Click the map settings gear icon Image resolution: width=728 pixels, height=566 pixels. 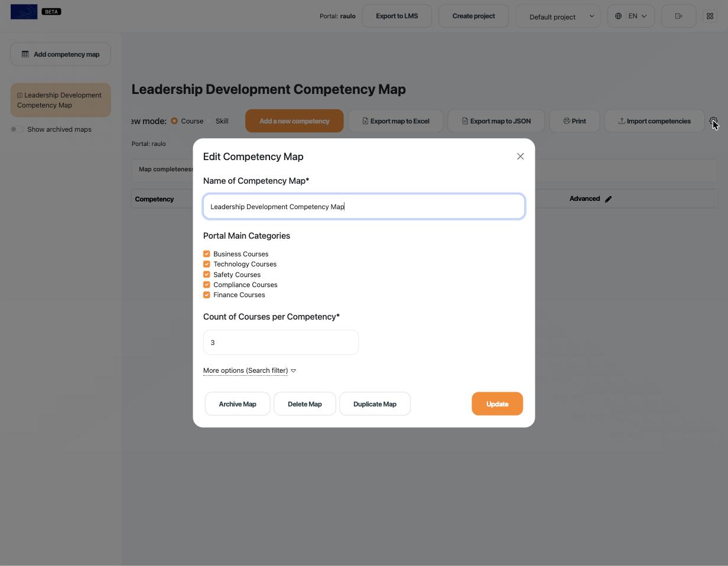click(713, 121)
